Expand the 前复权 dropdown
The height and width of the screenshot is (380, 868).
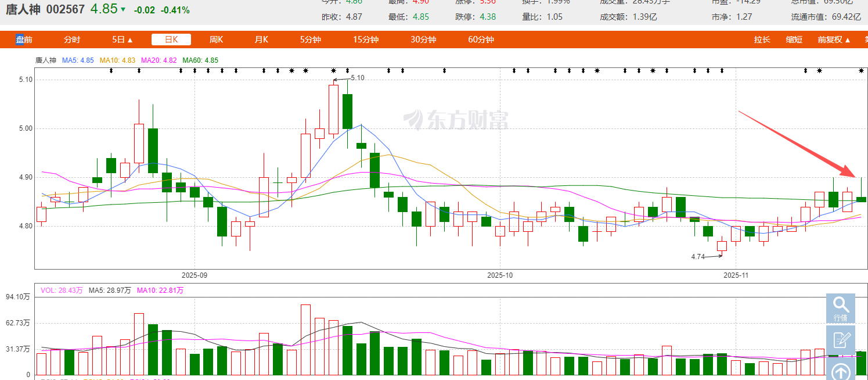(834, 40)
